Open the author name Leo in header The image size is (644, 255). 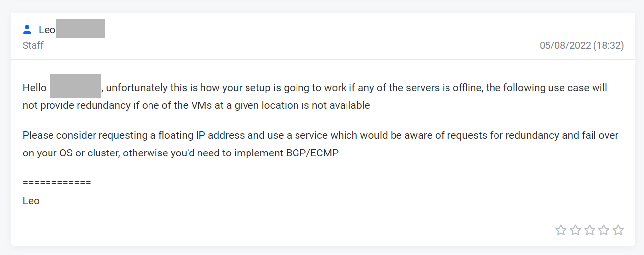pos(47,30)
